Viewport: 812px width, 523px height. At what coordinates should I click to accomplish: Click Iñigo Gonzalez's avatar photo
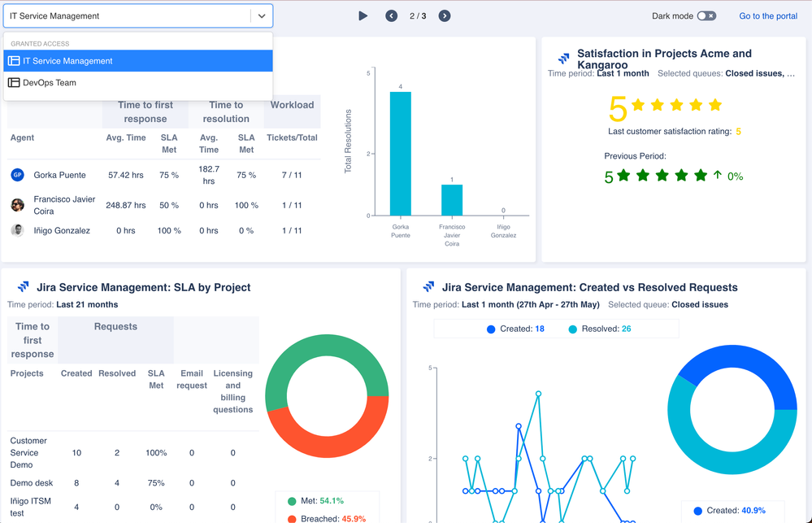pos(18,230)
